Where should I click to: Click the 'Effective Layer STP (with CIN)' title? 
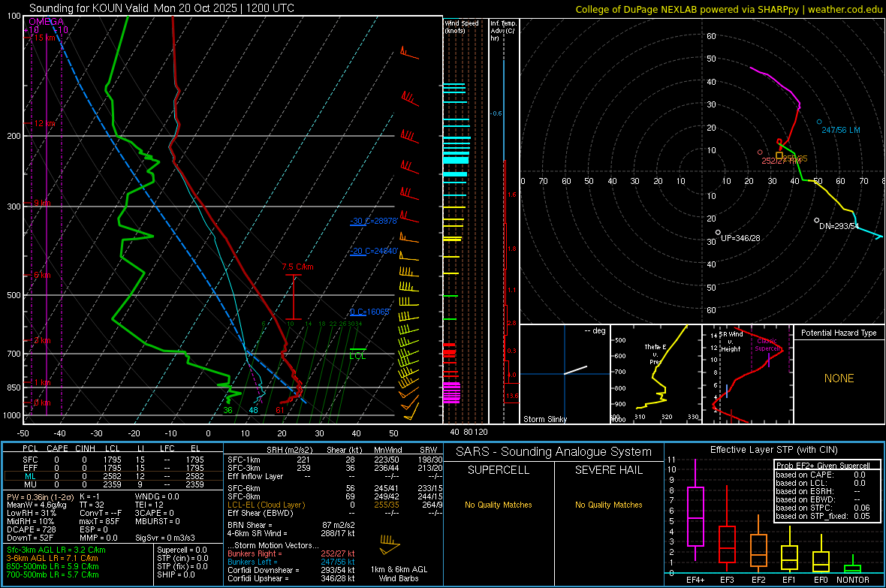(773, 450)
